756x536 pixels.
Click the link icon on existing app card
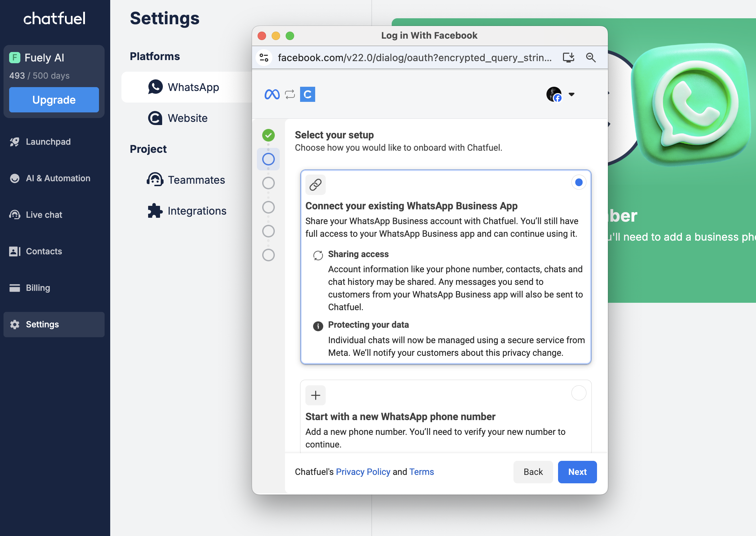point(316,184)
